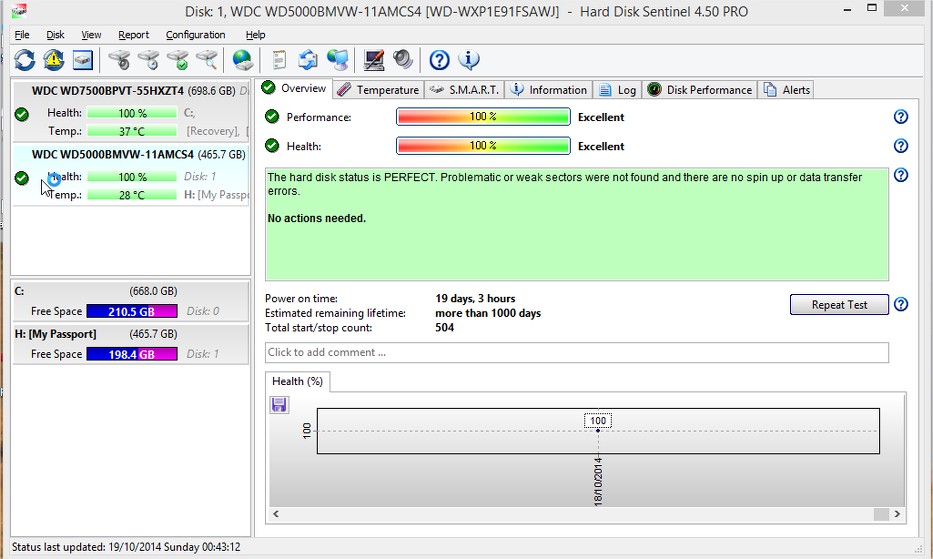
Task: Click the monitor with pen configuration icon
Action: (374, 60)
